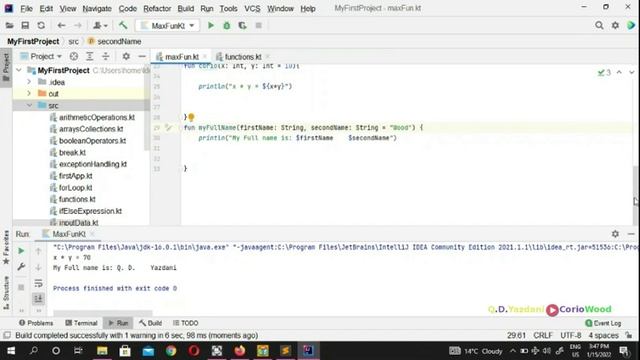
Task: Open exceptionHandling.kt in project tree
Action: (88, 164)
